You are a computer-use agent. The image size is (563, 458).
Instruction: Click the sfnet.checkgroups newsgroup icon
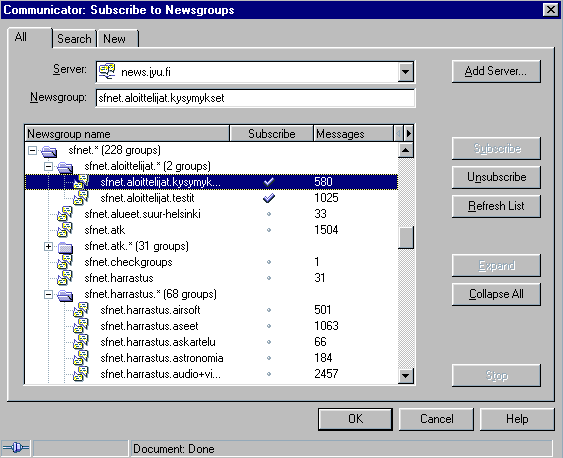[x=65, y=262]
